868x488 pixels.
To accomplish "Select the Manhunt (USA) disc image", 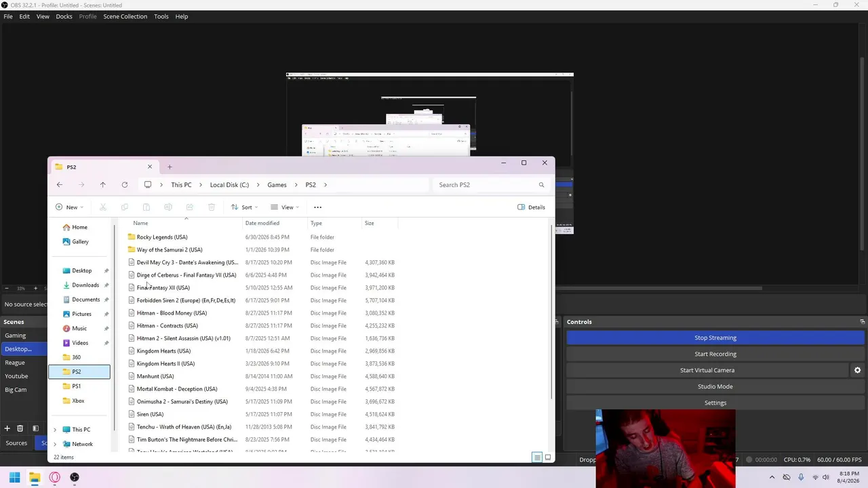I will pos(155,376).
